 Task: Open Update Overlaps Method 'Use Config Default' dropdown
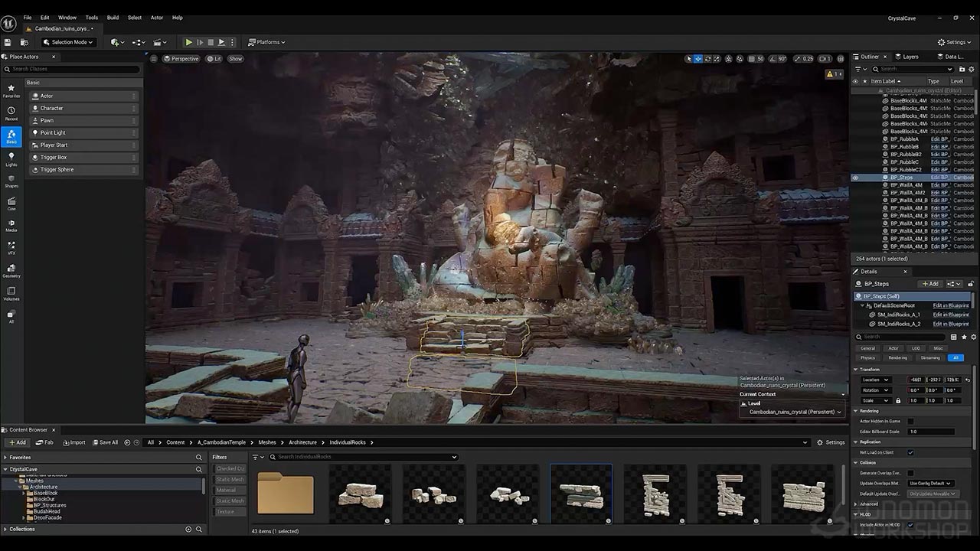point(931,483)
